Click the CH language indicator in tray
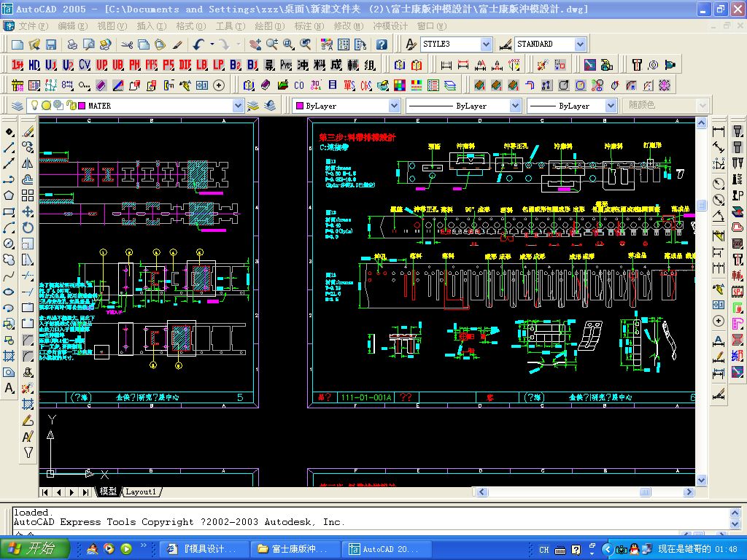747x560 pixels. tap(543, 550)
